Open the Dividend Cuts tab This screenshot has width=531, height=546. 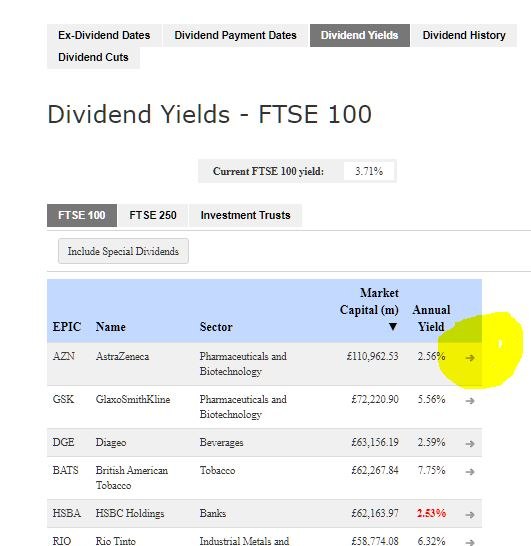pos(93,57)
